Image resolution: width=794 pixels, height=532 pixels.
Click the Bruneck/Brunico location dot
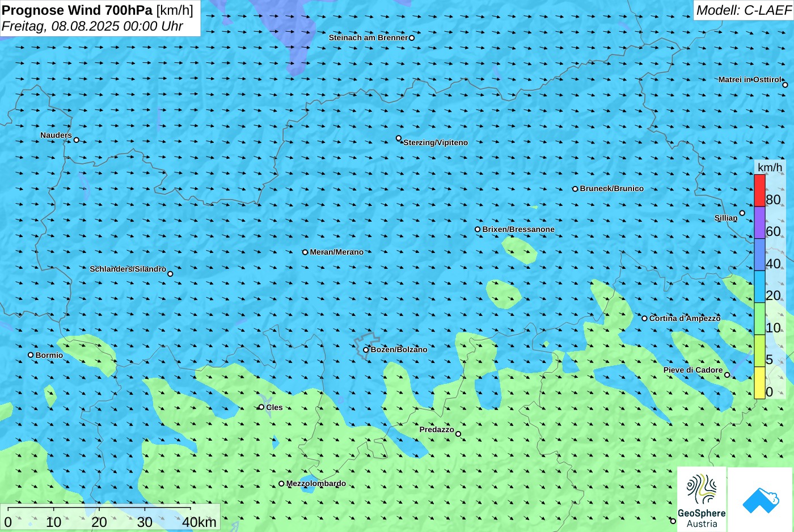pos(575,189)
